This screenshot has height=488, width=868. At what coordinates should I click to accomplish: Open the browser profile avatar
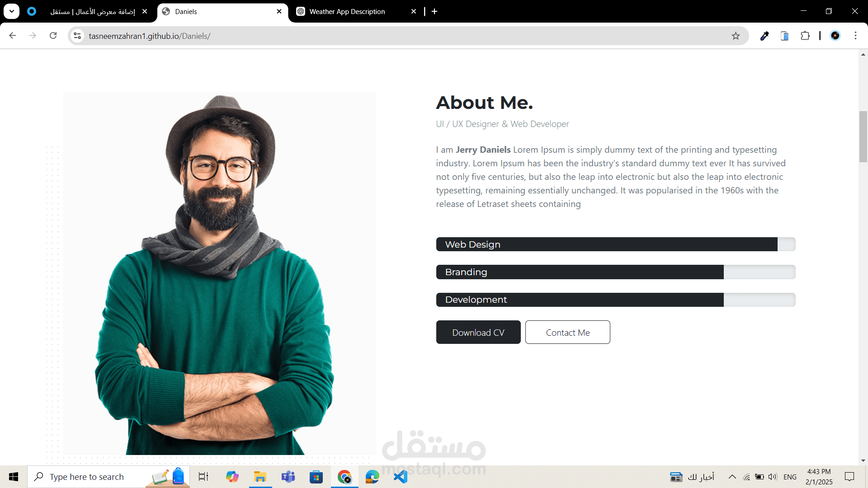(x=835, y=36)
